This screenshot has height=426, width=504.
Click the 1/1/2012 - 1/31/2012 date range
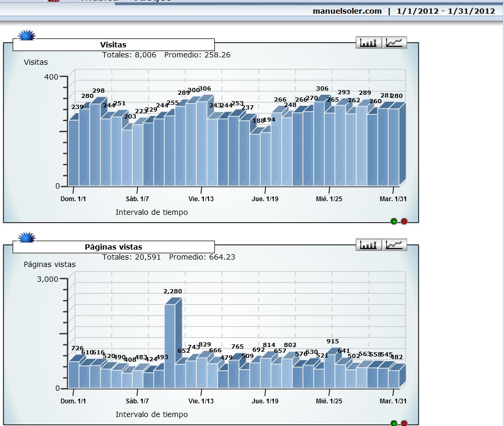[x=445, y=11]
